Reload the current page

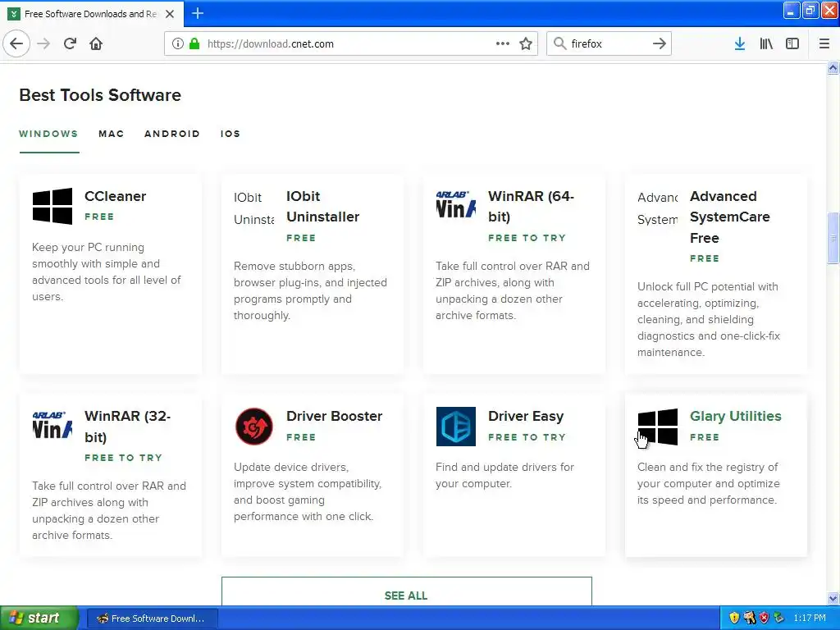[70, 43]
